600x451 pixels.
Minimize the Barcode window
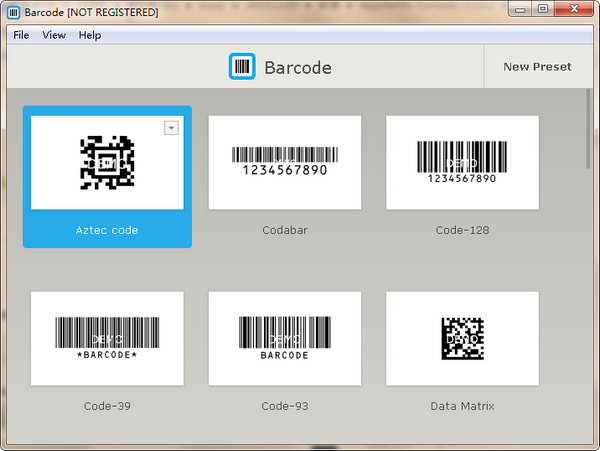pyautogui.click(x=518, y=10)
